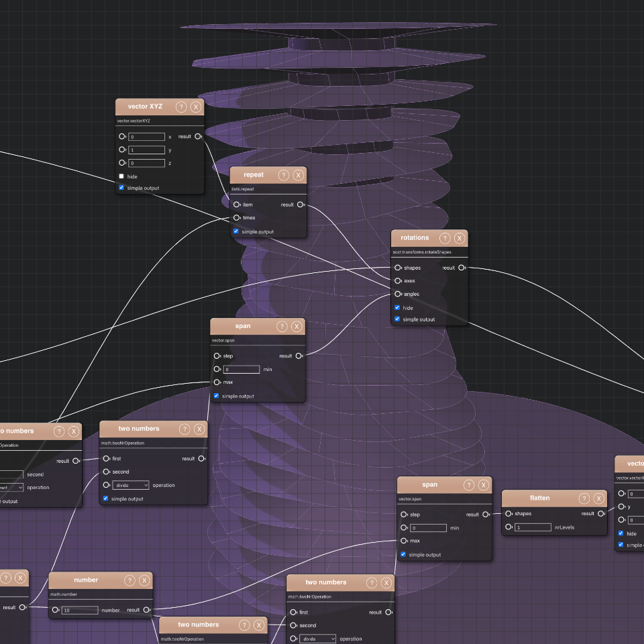Open help for the number node

click(x=129, y=580)
